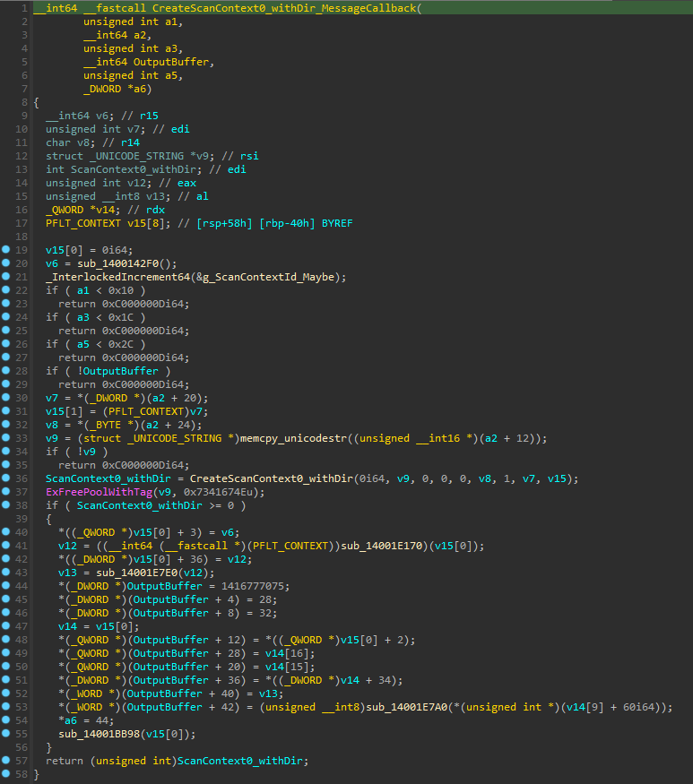
Task: Select parameter a6 in the _DWORD declaration
Action: tap(140, 89)
